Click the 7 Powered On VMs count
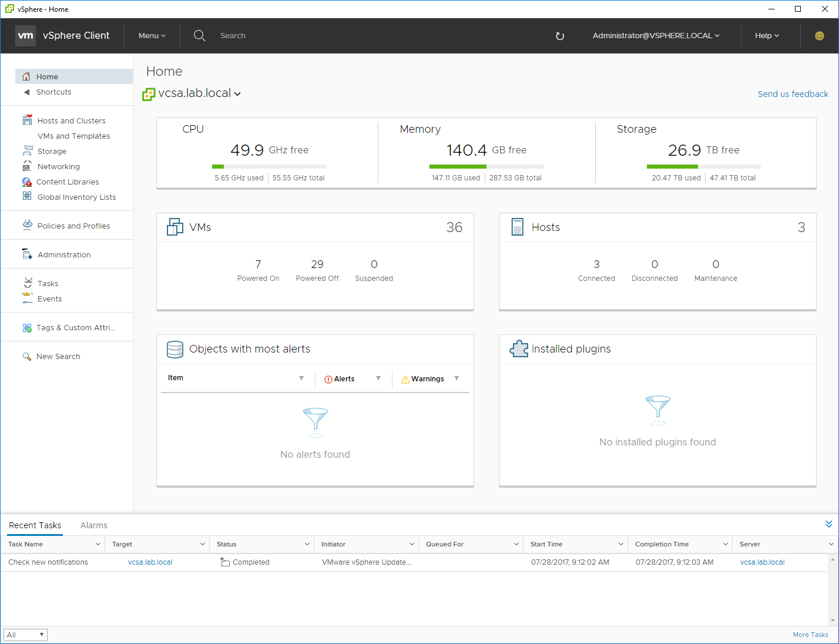 259,264
